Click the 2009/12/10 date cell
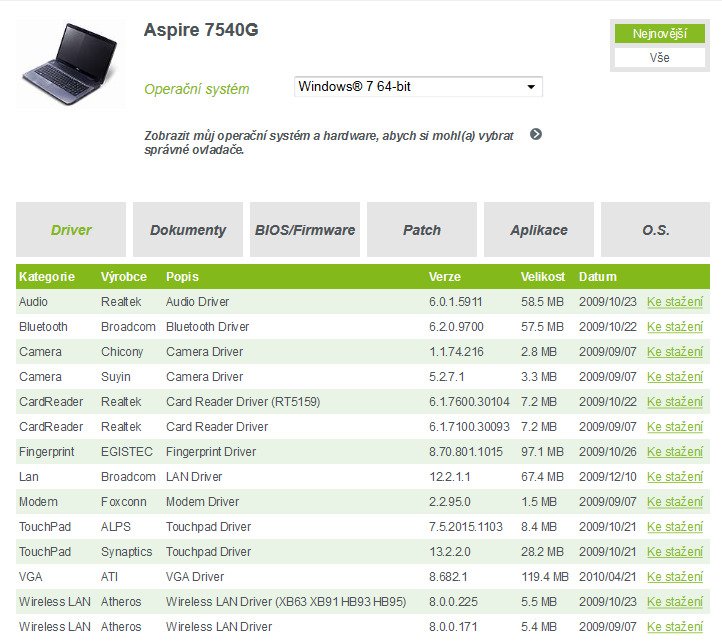Image resolution: width=722 pixels, height=642 pixels. (607, 477)
